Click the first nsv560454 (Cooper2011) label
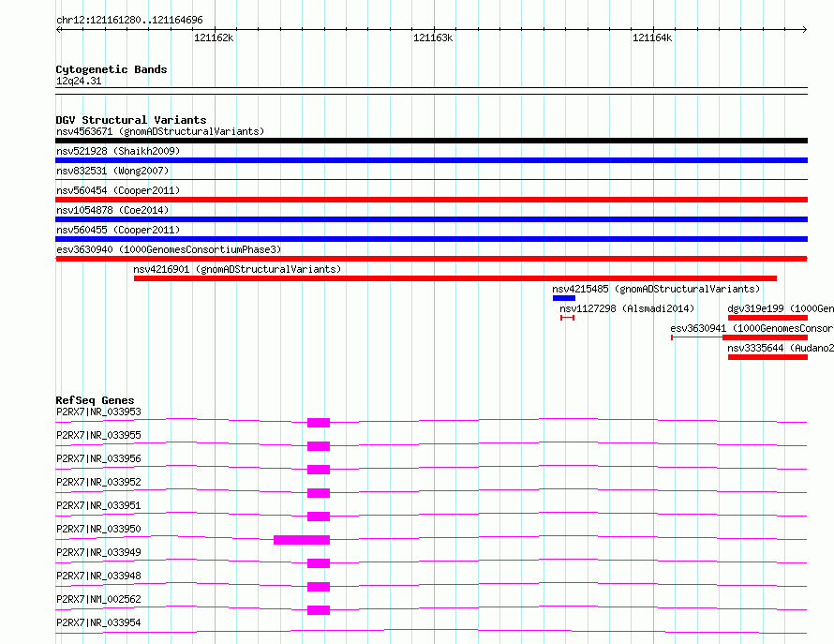This screenshot has width=834, height=644. tap(118, 190)
